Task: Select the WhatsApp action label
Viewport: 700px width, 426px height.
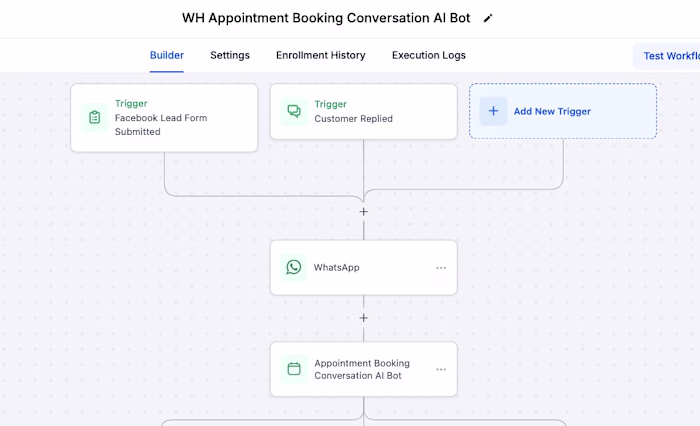Action: pos(336,267)
